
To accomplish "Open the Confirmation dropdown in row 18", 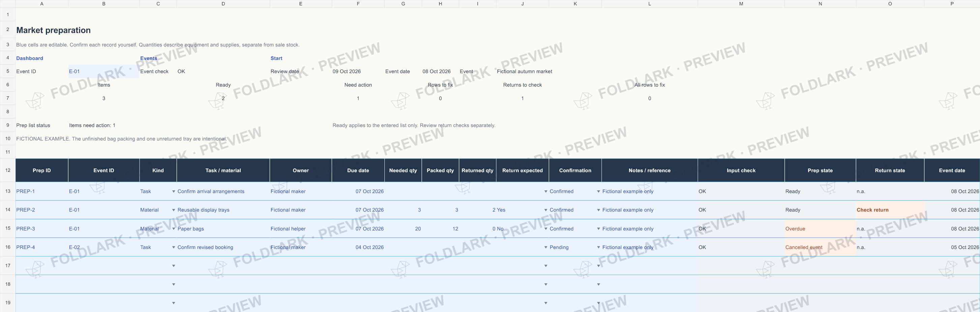I will point(598,285).
